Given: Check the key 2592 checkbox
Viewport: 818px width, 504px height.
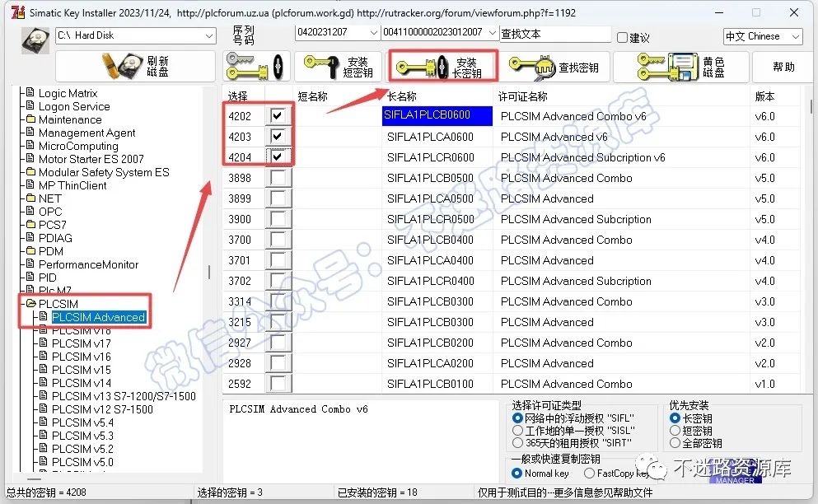Looking at the screenshot, I should click(278, 384).
